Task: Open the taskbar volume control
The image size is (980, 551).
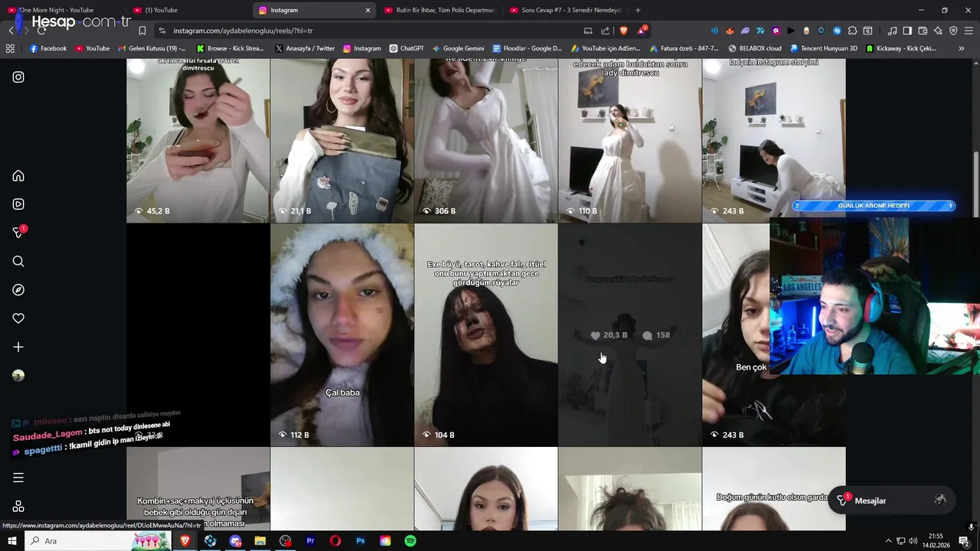Action: pos(913,541)
